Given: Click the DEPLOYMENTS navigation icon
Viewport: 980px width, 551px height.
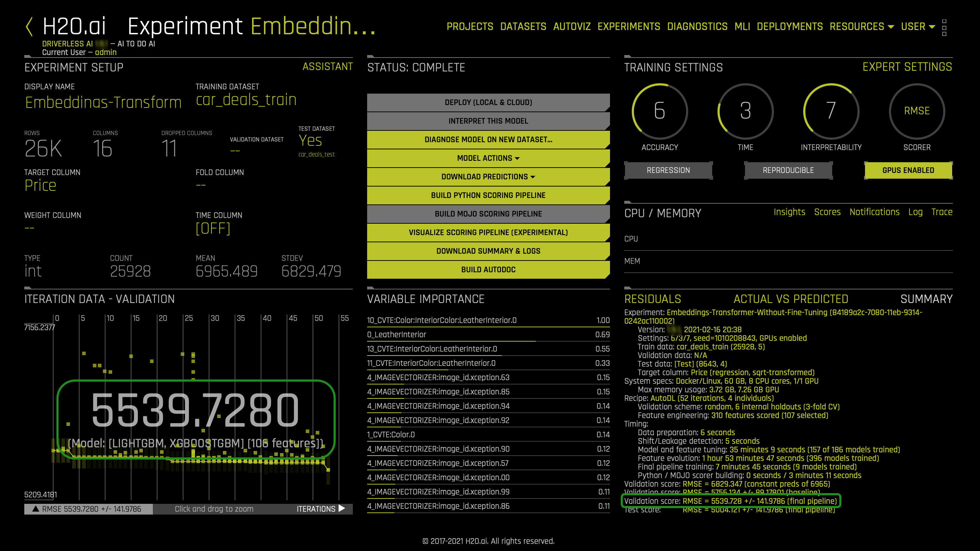Looking at the screenshot, I should 790,27.
